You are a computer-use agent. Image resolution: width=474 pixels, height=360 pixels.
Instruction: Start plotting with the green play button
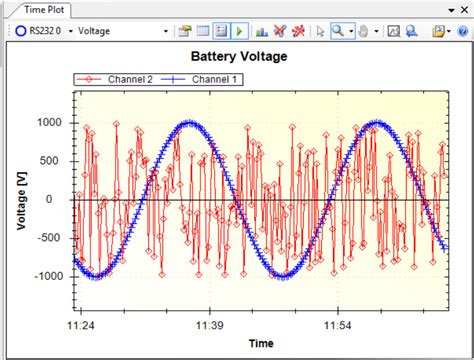(x=239, y=31)
